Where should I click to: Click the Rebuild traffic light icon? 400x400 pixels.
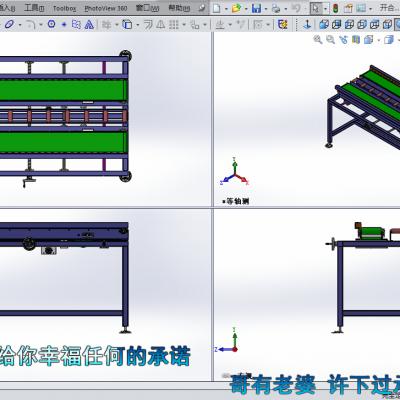tap(336, 8)
